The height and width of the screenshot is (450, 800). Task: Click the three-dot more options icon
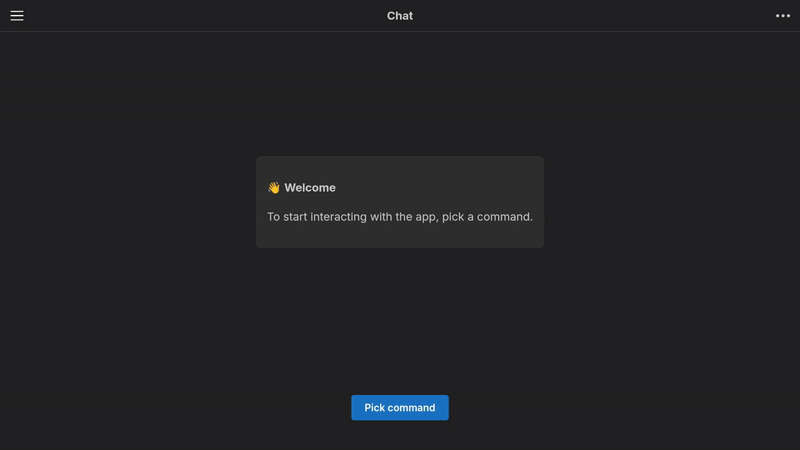(783, 16)
